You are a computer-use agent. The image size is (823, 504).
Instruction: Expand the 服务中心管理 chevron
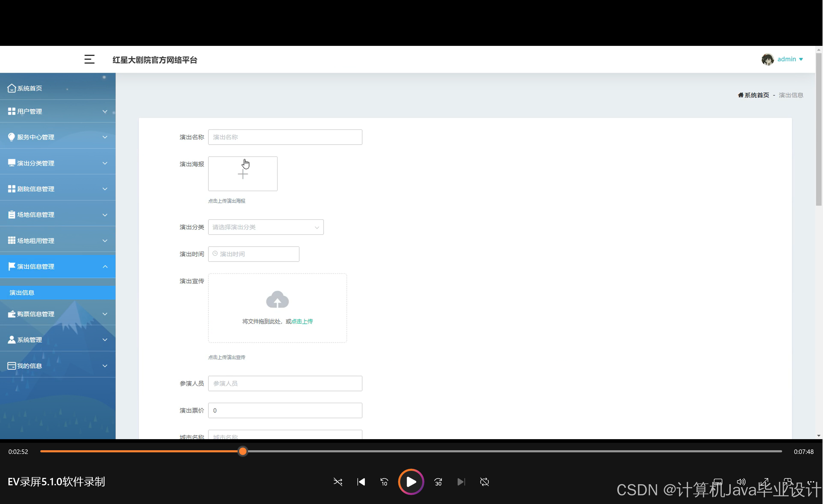click(x=105, y=137)
